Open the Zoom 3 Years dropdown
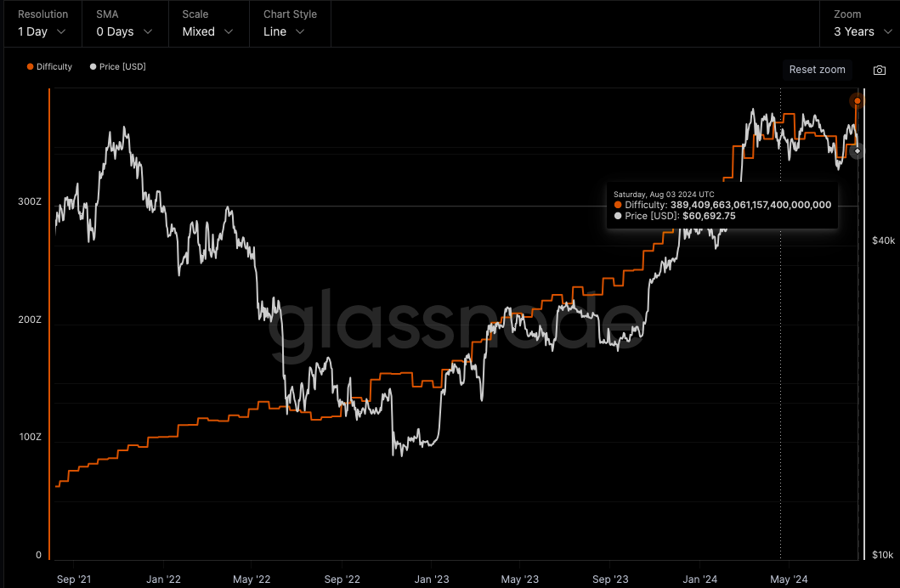The image size is (900, 588). click(862, 24)
